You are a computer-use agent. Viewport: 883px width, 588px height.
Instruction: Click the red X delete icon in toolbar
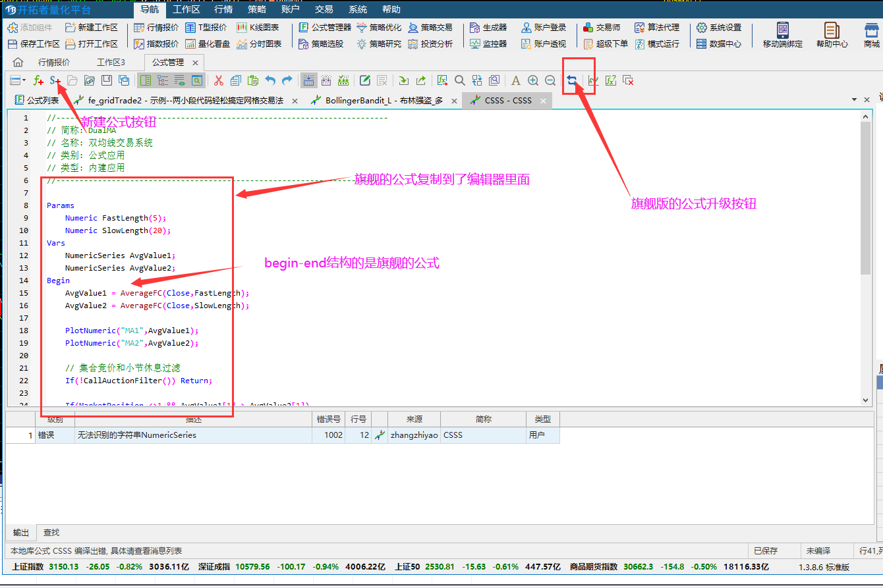pyautogui.click(x=628, y=80)
